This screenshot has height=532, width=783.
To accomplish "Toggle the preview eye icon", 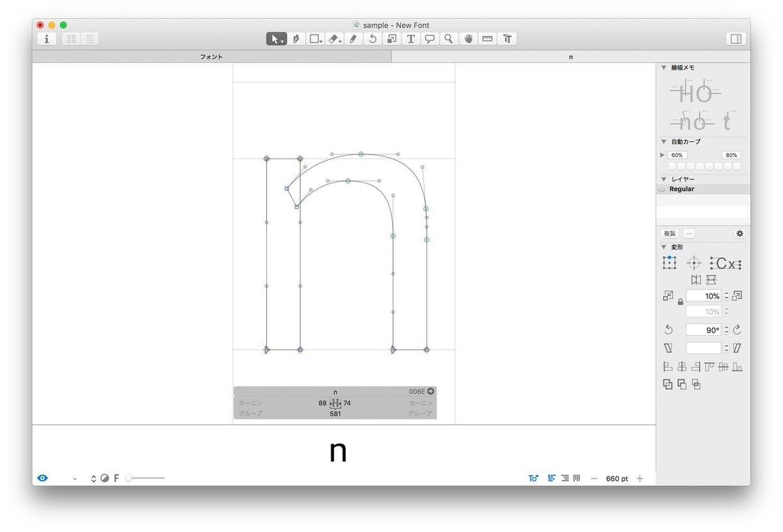I will (42, 478).
